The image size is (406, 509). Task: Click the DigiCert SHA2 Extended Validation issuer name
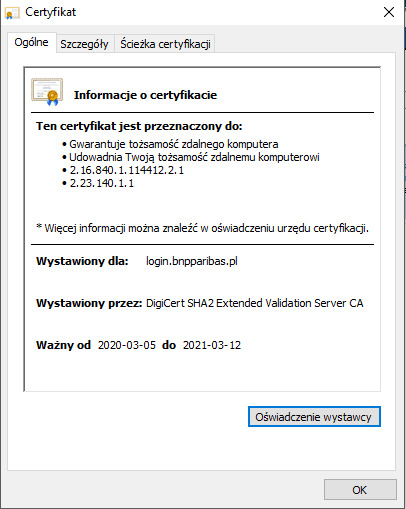255,303
